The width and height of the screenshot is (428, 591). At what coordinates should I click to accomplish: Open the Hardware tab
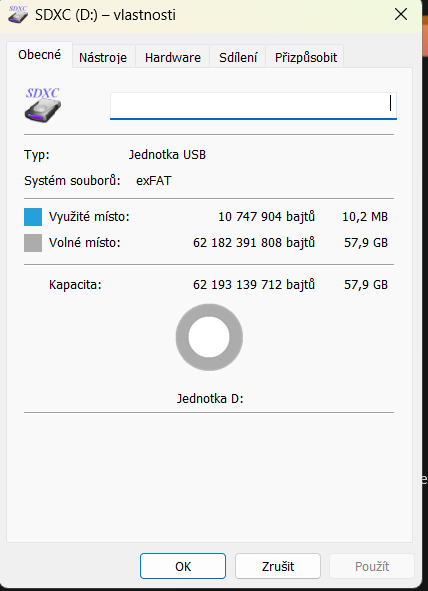pos(173,57)
